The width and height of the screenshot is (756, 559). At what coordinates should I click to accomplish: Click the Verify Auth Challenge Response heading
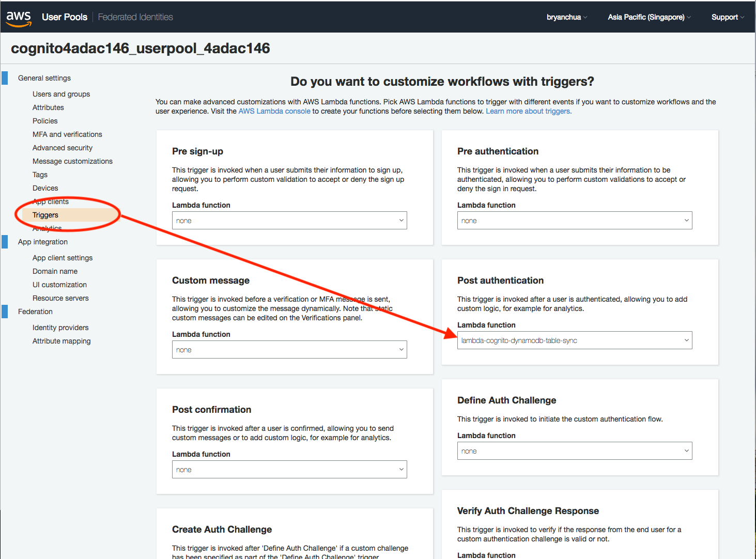coord(528,511)
